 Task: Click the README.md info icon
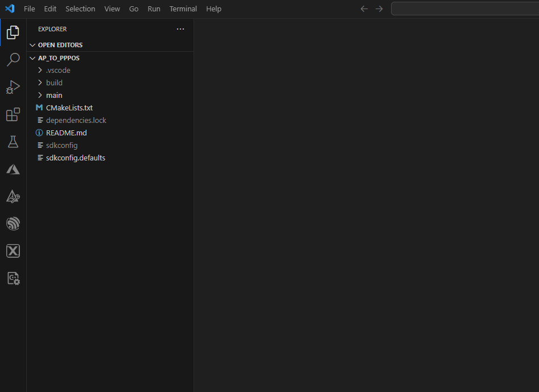[x=39, y=133]
